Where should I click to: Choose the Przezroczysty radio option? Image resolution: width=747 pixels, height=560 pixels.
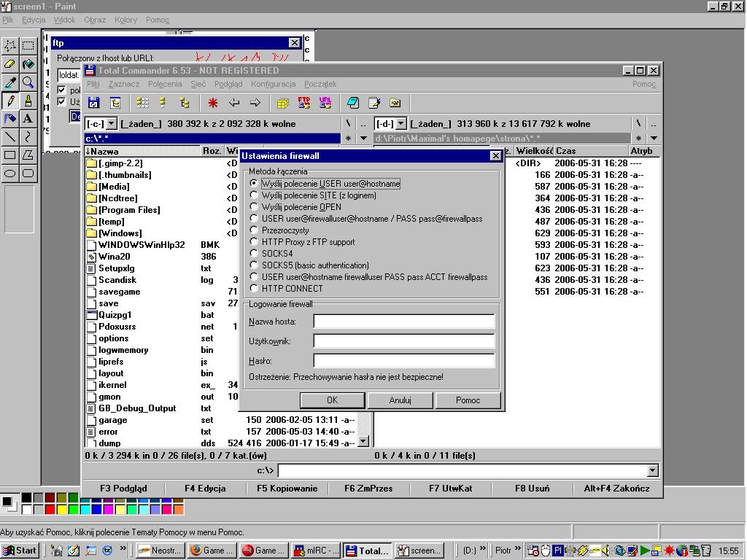pos(254,230)
